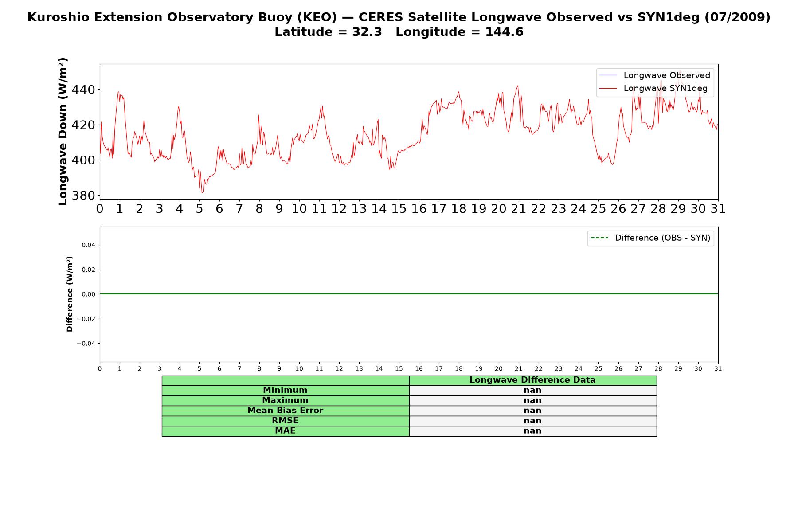Viewport: 798px width, 532px height.
Task: Select the Minimum row label
Action: point(285,390)
